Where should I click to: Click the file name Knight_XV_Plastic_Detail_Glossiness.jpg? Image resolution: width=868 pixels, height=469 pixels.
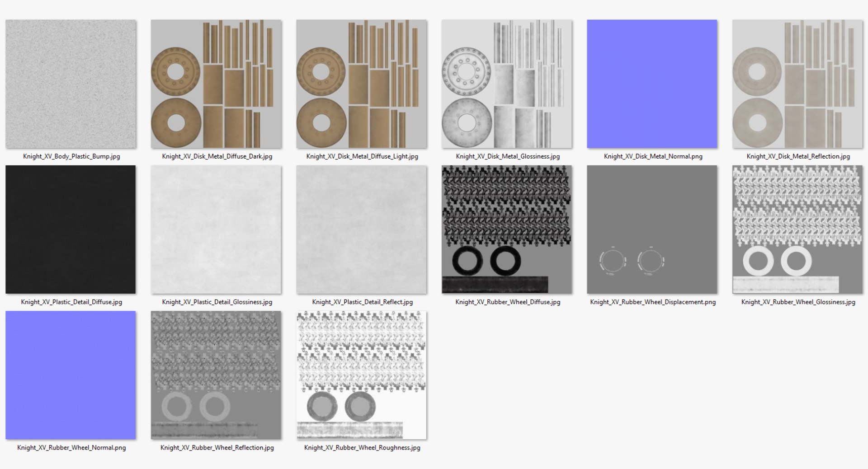(217, 302)
